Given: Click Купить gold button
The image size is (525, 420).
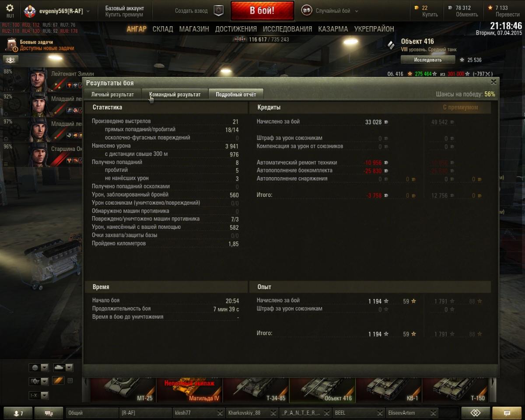Looking at the screenshot, I should 430,14.
